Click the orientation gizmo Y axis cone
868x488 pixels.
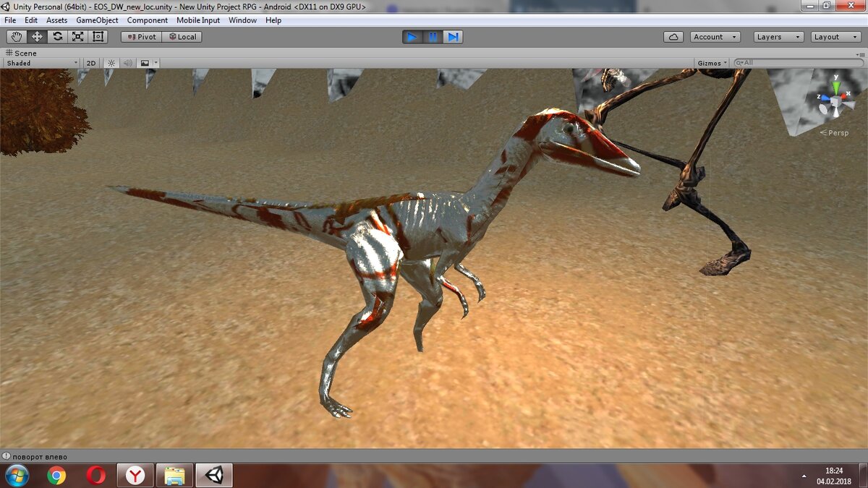pyautogui.click(x=836, y=86)
